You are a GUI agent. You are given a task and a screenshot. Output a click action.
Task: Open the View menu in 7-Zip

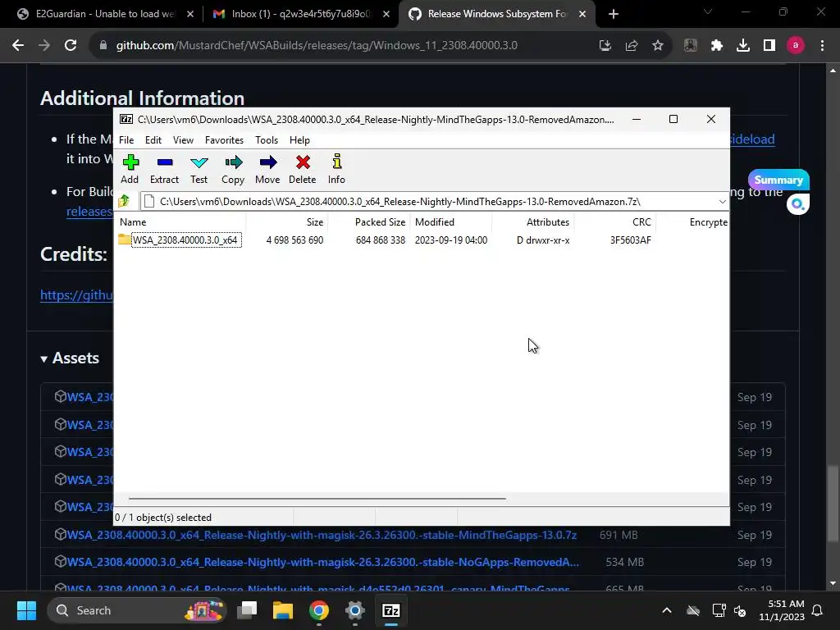coord(183,139)
